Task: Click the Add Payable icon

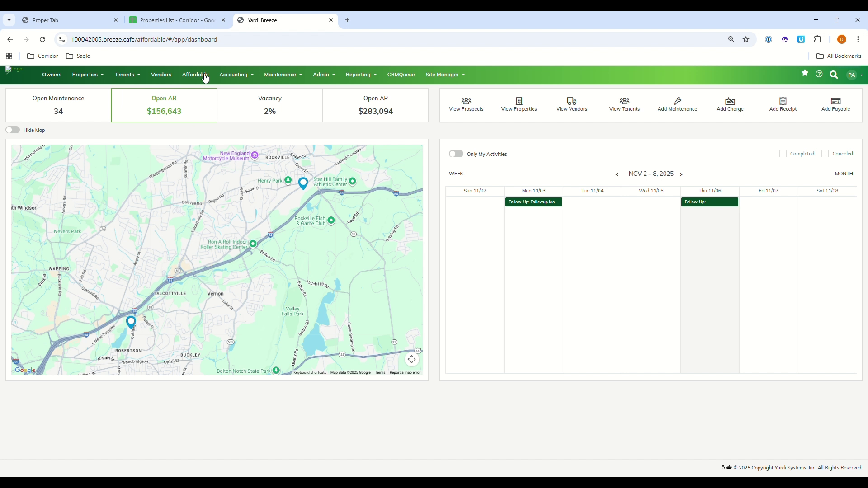Action: coord(835,101)
